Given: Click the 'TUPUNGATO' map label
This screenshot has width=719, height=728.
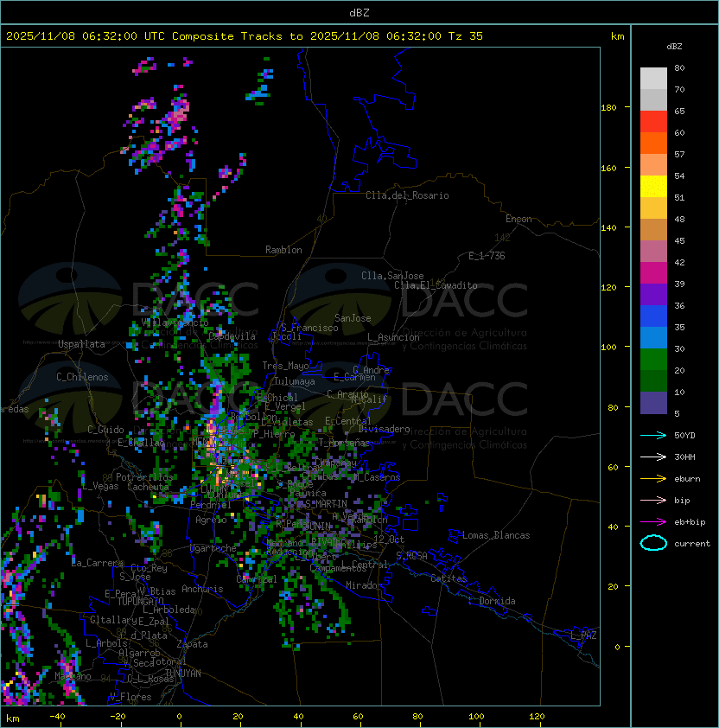Looking at the screenshot, I should (x=140, y=601).
